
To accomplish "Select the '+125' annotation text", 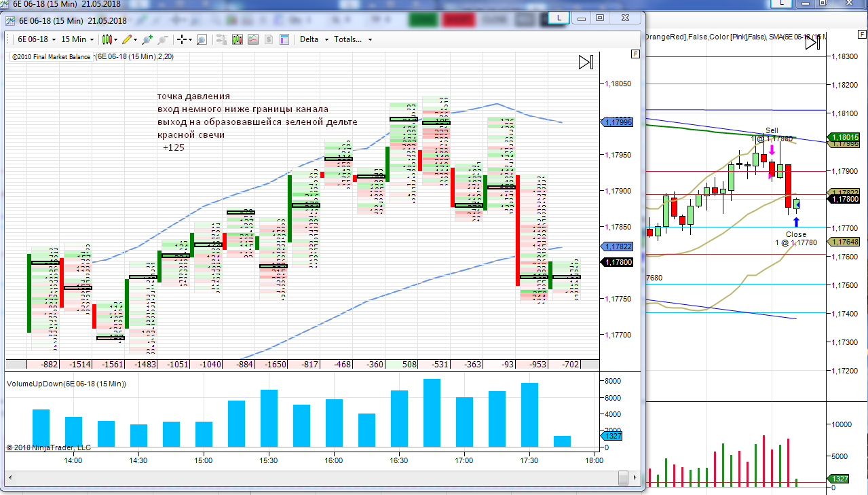I will click(x=173, y=147).
